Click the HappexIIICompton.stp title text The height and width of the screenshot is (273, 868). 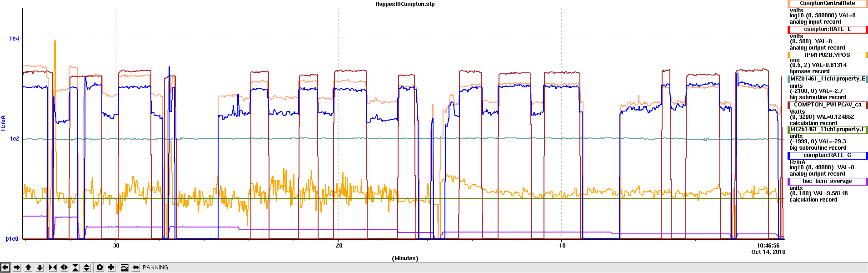coord(405,4)
